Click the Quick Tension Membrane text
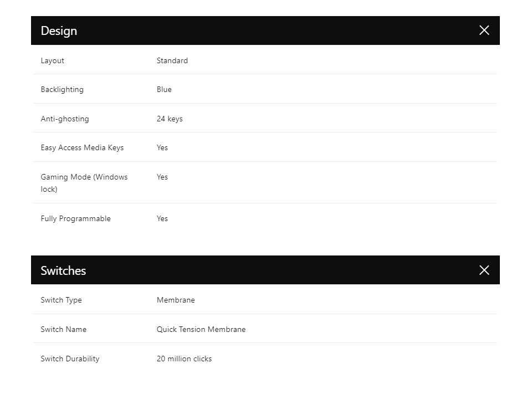Viewport: 532px width, 399px height. pyautogui.click(x=201, y=329)
